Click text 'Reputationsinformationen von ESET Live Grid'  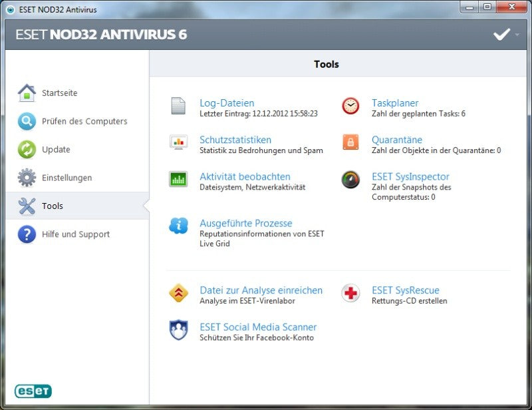tap(262, 239)
